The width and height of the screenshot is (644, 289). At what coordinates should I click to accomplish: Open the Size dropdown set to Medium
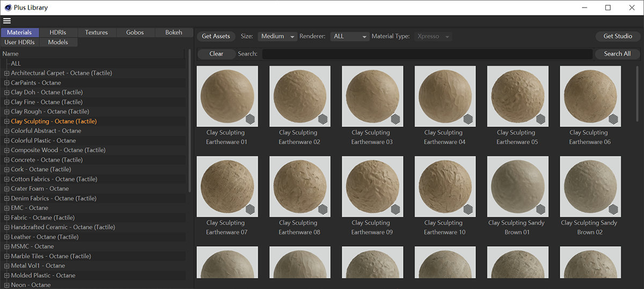(x=277, y=36)
